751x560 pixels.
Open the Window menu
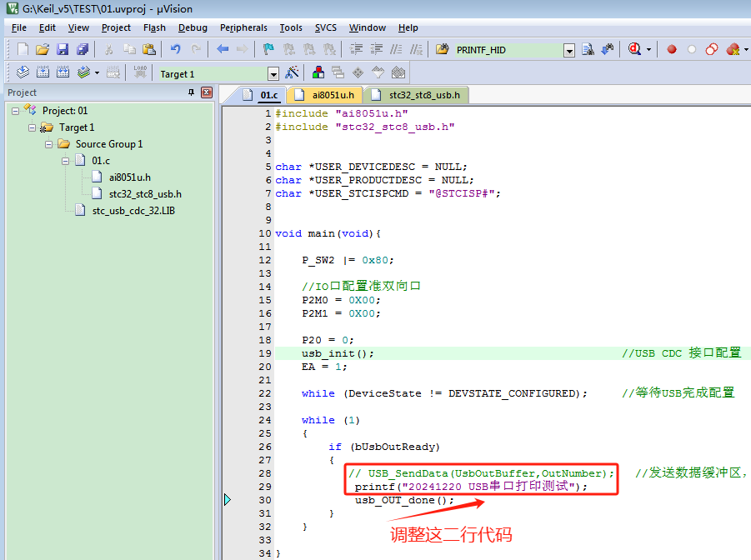(368, 27)
